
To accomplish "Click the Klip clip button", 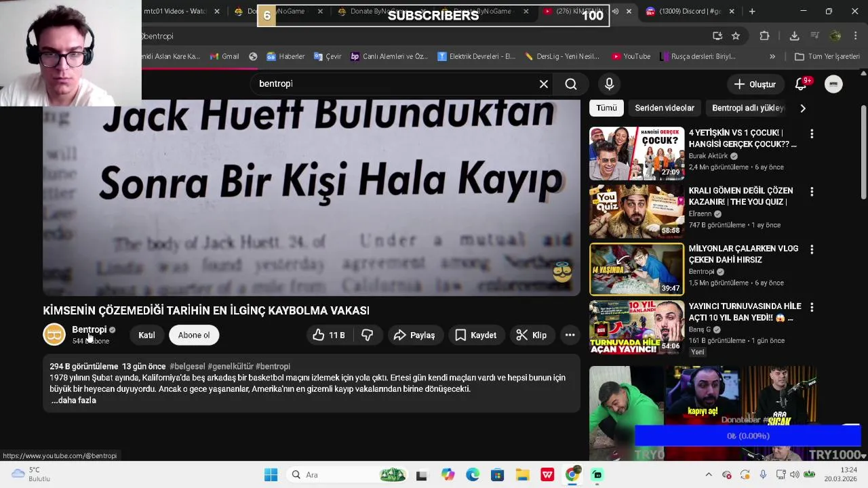I will [x=532, y=335].
